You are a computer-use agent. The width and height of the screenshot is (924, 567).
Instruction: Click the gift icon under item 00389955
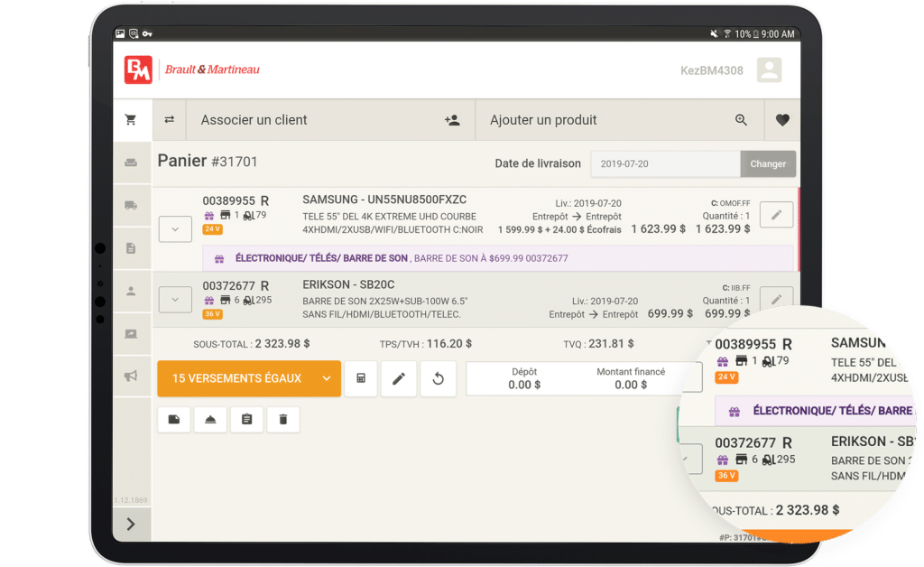(209, 216)
